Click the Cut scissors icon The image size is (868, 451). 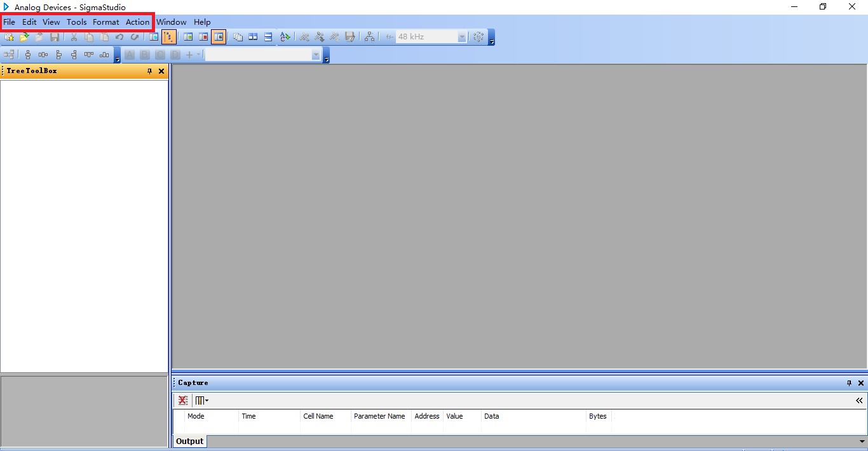tap(74, 37)
